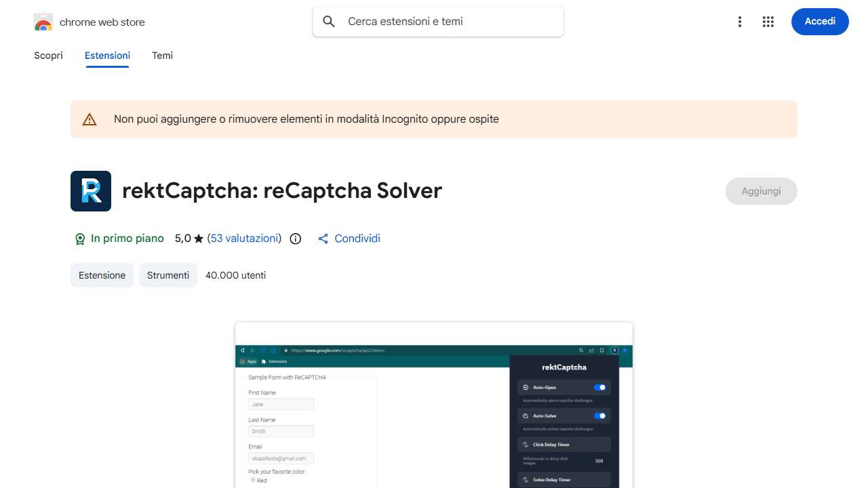This screenshot has width=868, height=488.
Task: Open the Temi tab
Action: point(162,56)
